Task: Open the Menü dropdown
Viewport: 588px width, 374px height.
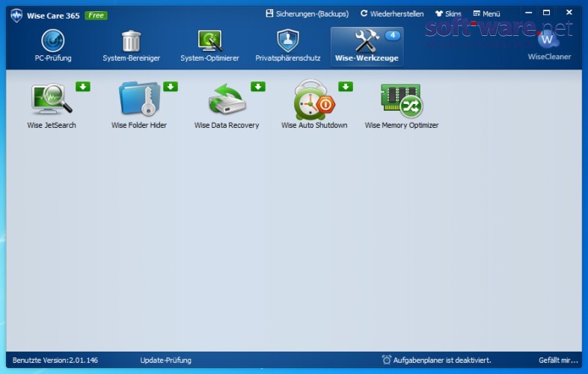Action: pyautogui.click(x=487, y=14)
